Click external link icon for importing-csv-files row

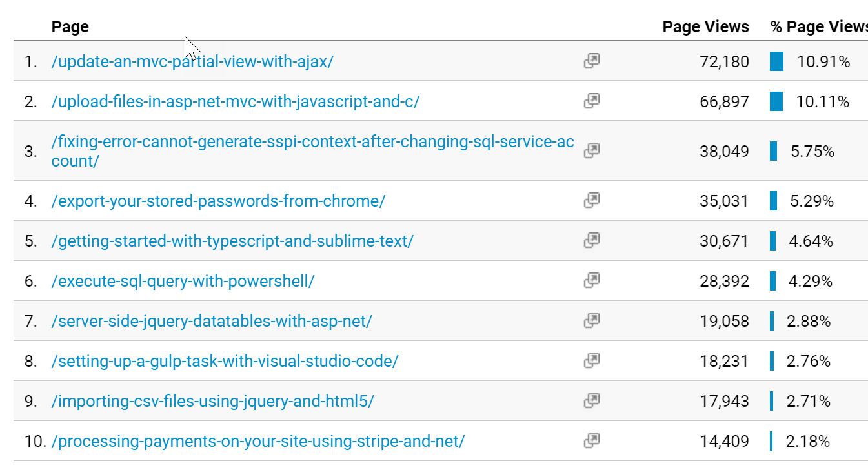tap(591, 401)
